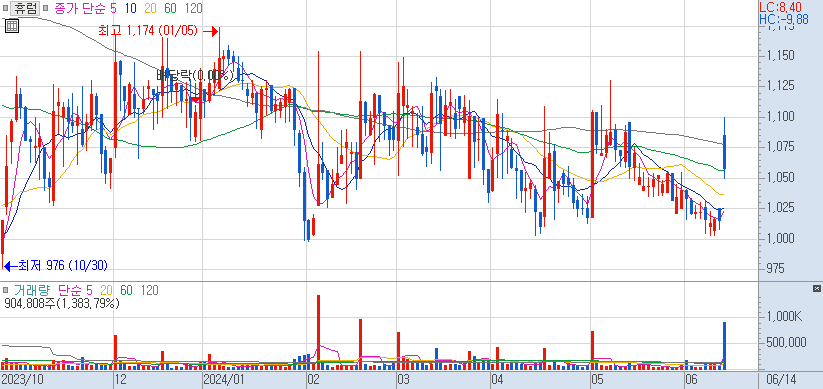Click the 1,025 price axis label

click(779, 208)
